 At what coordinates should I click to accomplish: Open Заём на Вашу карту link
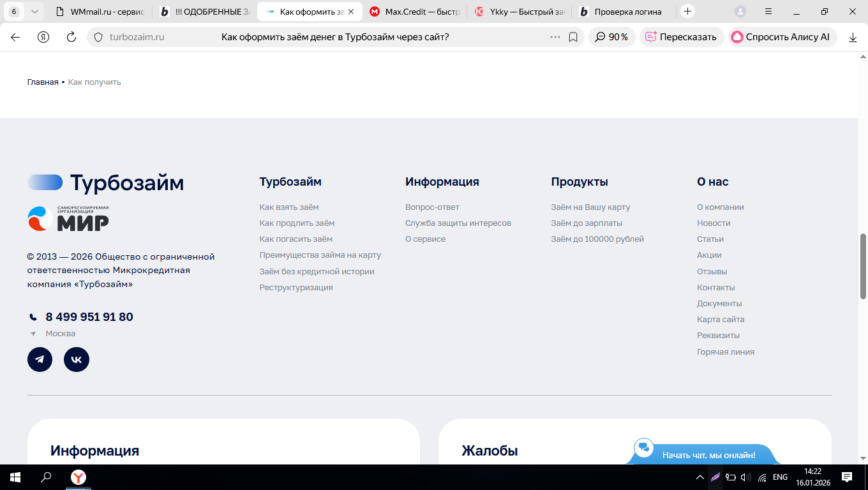[x=590, y=207]
